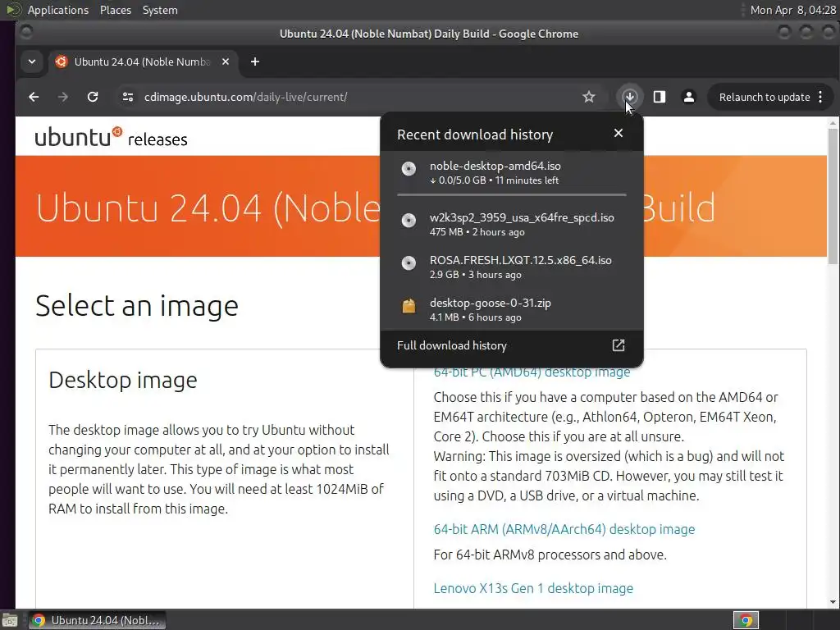This screenshot has width=840, height=630.
Task: Open site information icon in address bar
Action: 128,97
